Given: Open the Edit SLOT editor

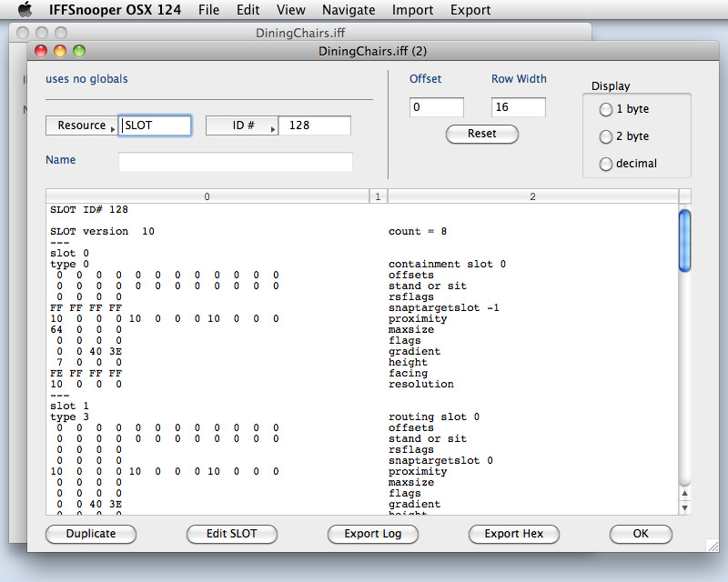Looking at the screenshot, I should click(x=231, y=534).
